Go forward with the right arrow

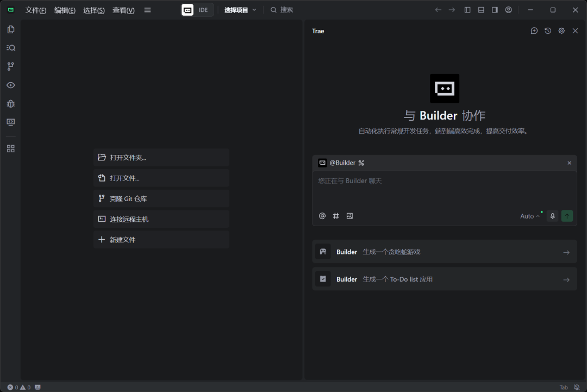click(x=452, y=10)
